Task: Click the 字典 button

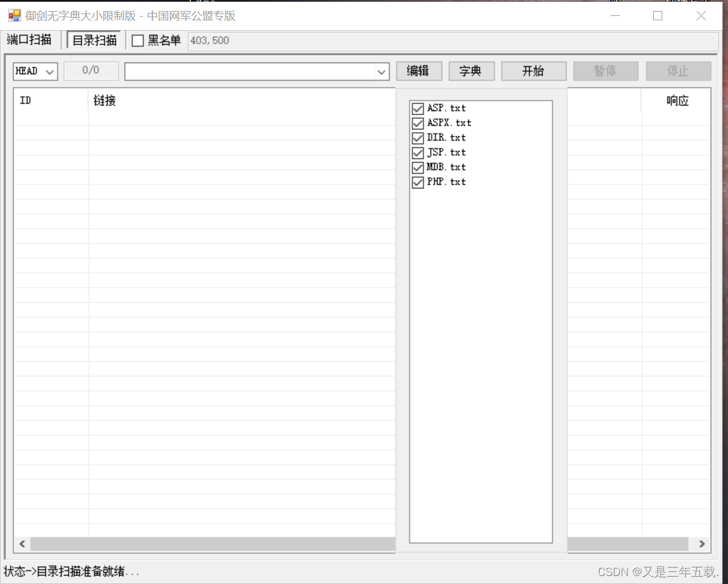Action: point(471,71)
